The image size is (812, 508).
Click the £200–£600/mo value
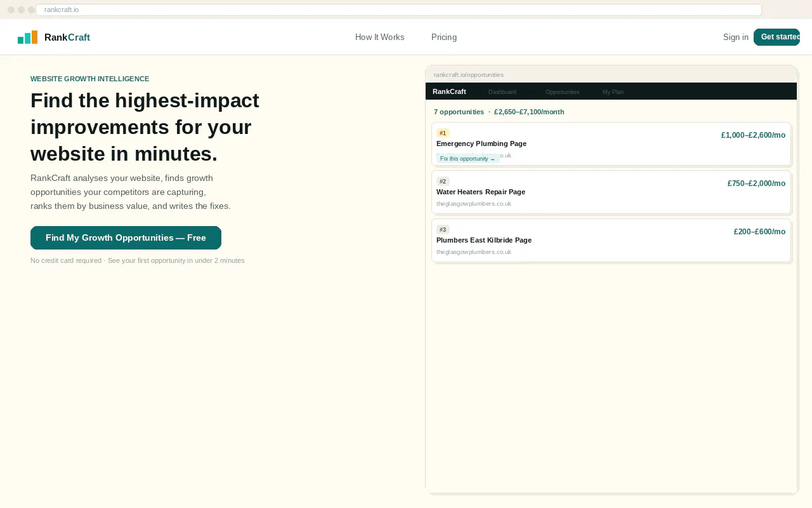759,232
